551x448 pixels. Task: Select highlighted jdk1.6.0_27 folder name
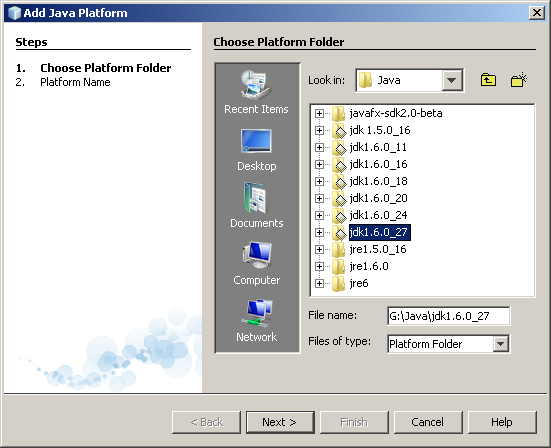(x=380, y=232)
